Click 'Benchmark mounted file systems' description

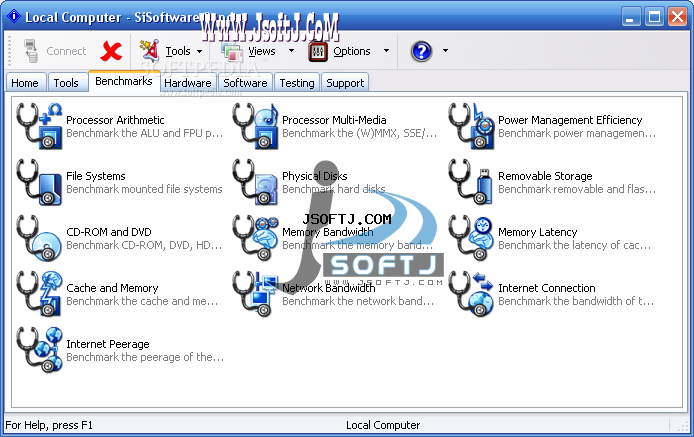tap(144, 189)
